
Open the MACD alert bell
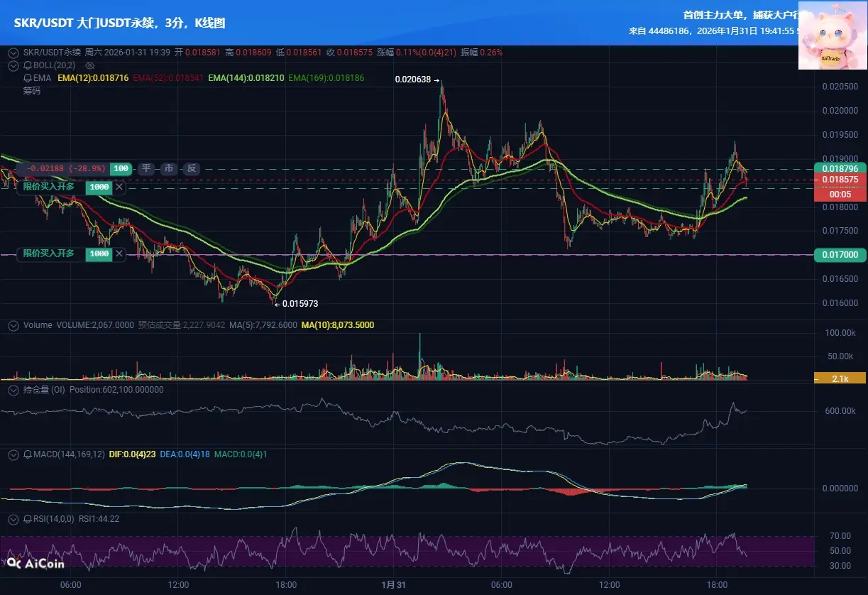[x=27, y=454]
